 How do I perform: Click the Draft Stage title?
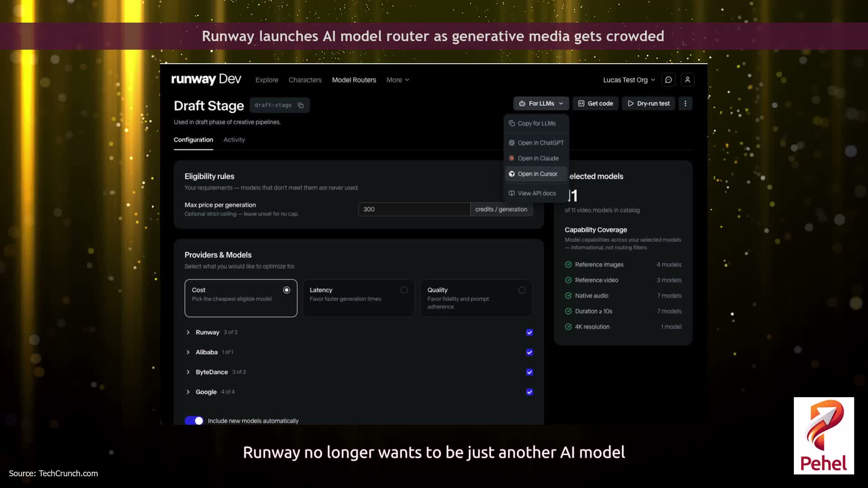tap(209, 106)
